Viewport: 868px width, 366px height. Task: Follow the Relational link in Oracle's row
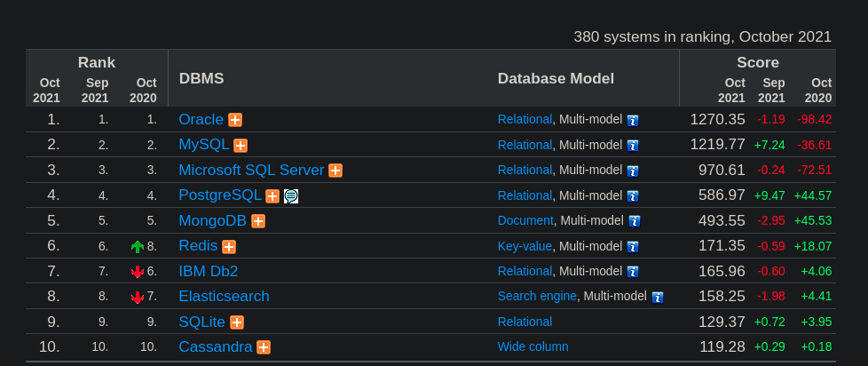[525, 120]
